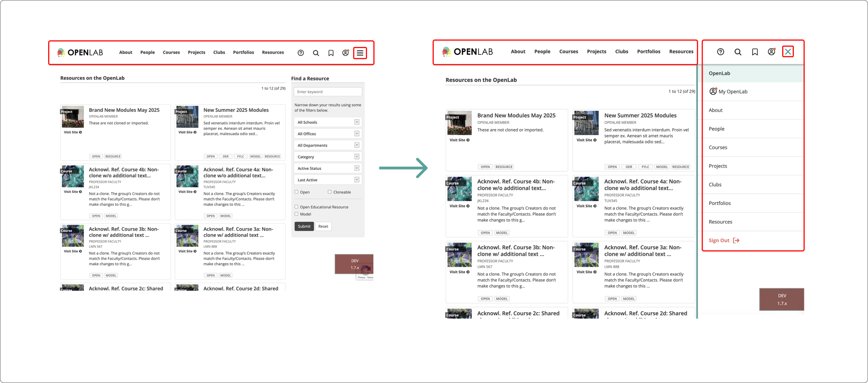Image resolution: width=868 pixels, height=383 pixels.
Task: Open the hamburger menu icon
Action: point(360,53)
